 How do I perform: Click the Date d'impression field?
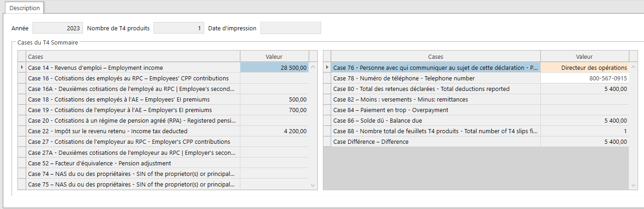pyautogui.click(x=291, y=28)
